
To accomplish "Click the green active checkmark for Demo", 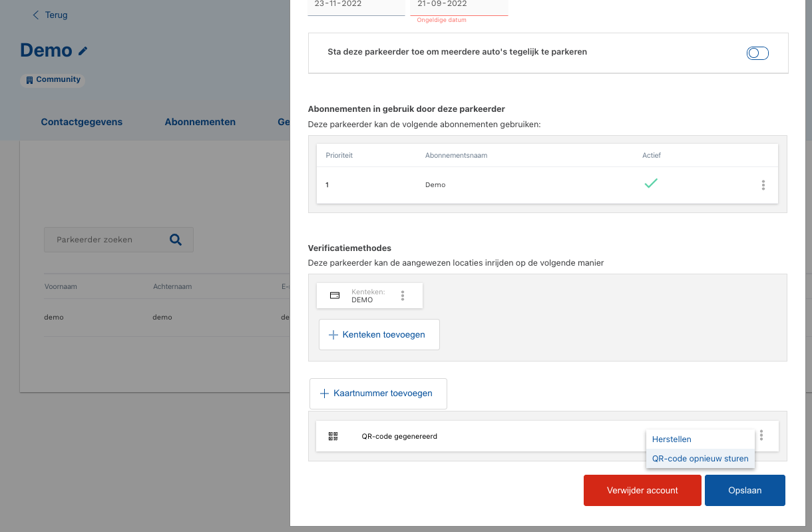I will pyautogui.click(x=651, y=184).
